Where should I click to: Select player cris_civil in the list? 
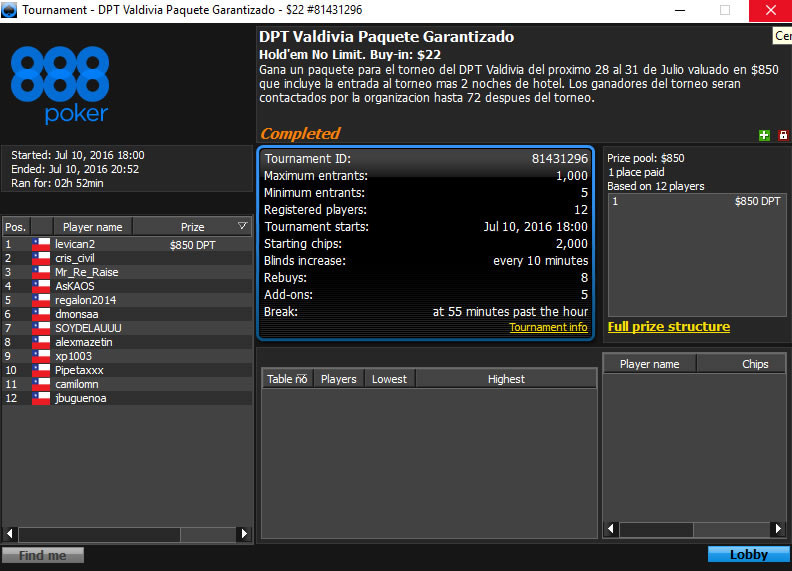[75, 258]
